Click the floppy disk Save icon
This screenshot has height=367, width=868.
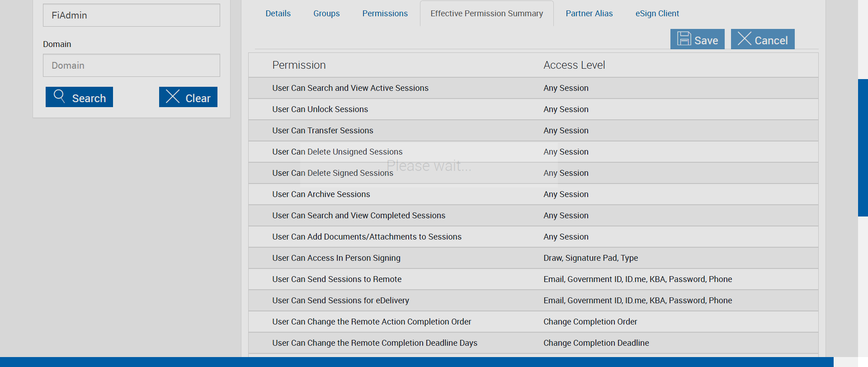coord(684,39)
